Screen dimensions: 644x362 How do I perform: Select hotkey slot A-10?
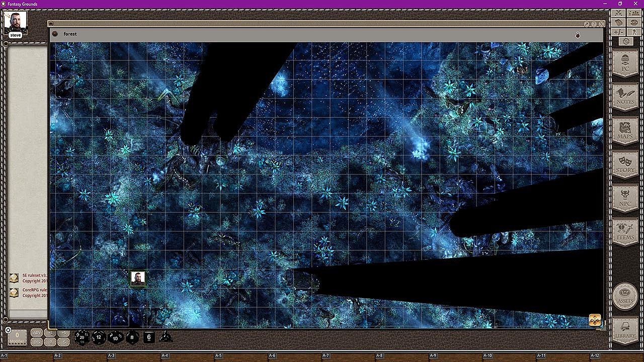(x=510, y=356)
